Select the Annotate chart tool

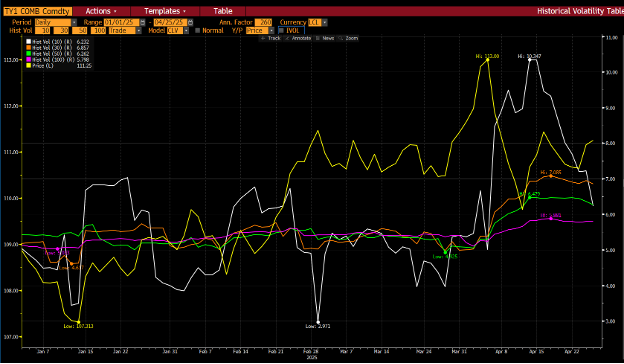point(298,38)
